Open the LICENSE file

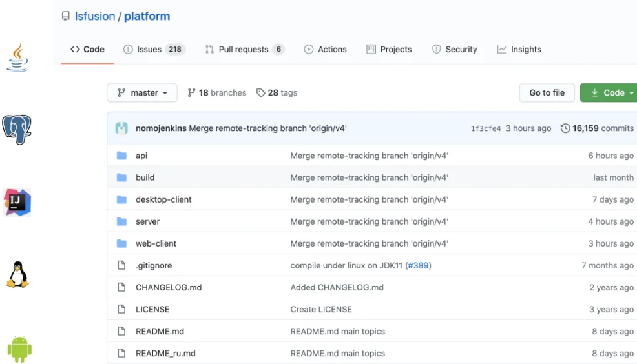point(152,309)
